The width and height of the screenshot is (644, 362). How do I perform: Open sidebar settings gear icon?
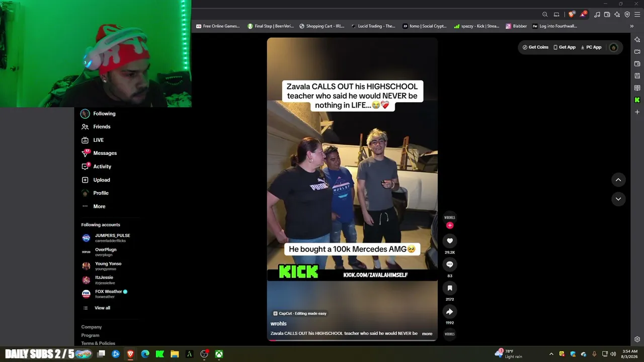637,339
